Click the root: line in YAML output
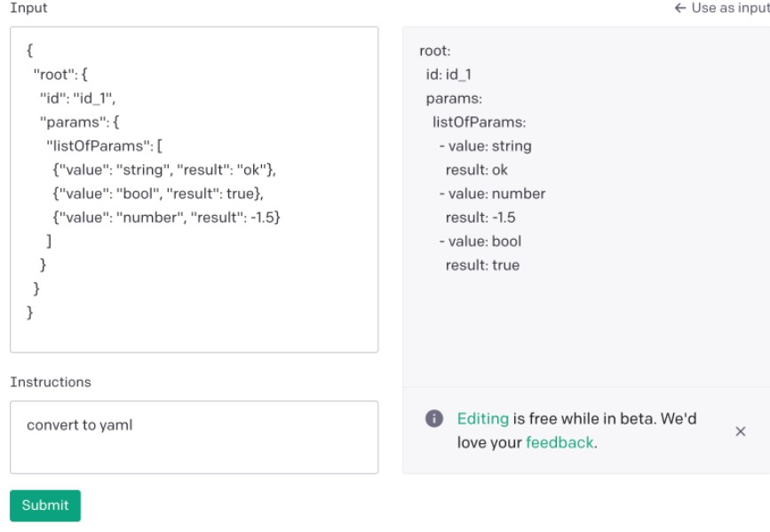This screenshot has height=532, width=770. [435, 51]
